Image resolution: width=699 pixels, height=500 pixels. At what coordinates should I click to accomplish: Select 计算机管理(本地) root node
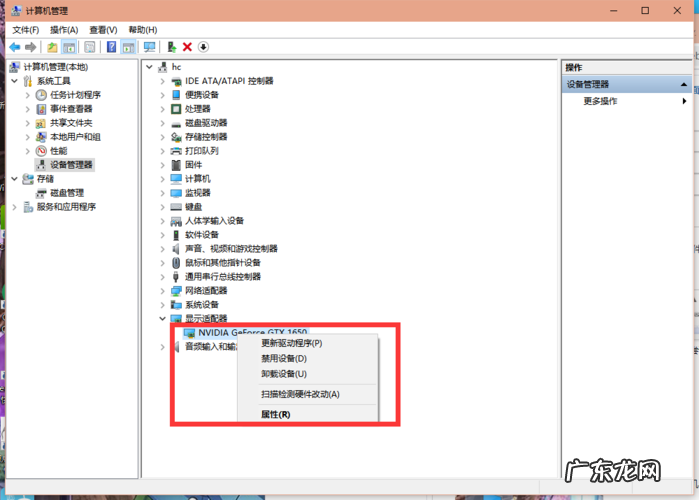pyautogui.click(x=56, y=67)
